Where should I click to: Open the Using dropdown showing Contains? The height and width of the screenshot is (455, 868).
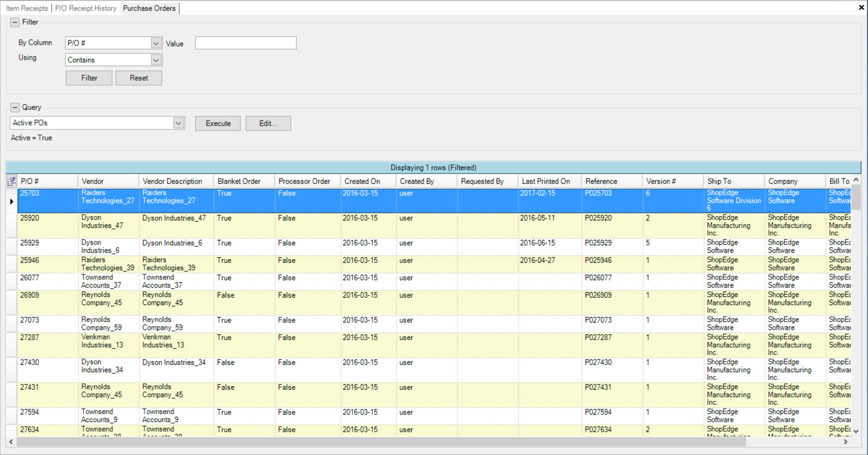pos(156,60)
